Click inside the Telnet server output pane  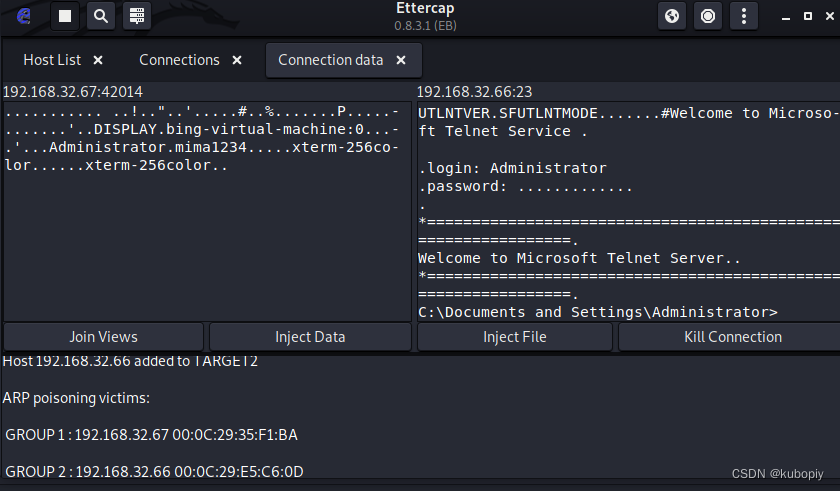pos(628,211)
